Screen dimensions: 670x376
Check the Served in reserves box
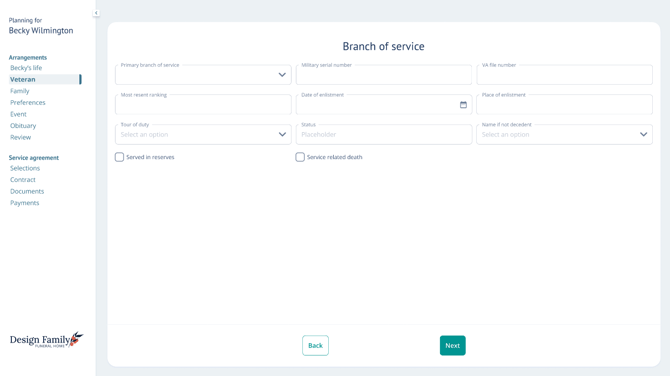119,157
